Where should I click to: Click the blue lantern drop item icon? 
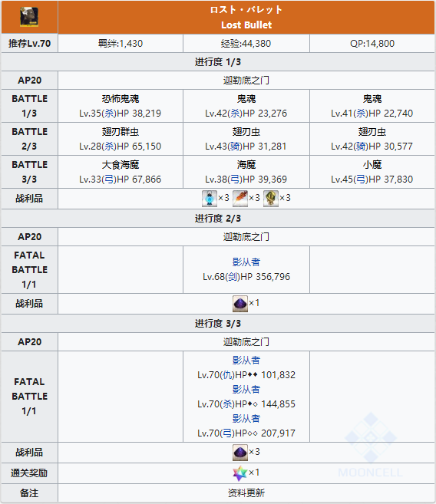pyautogui.click(x=210, y=199)
